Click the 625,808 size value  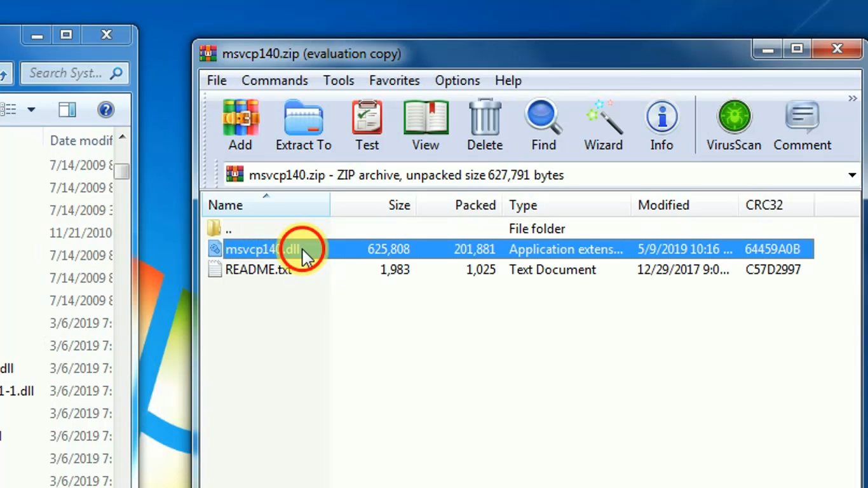[389, 249]
